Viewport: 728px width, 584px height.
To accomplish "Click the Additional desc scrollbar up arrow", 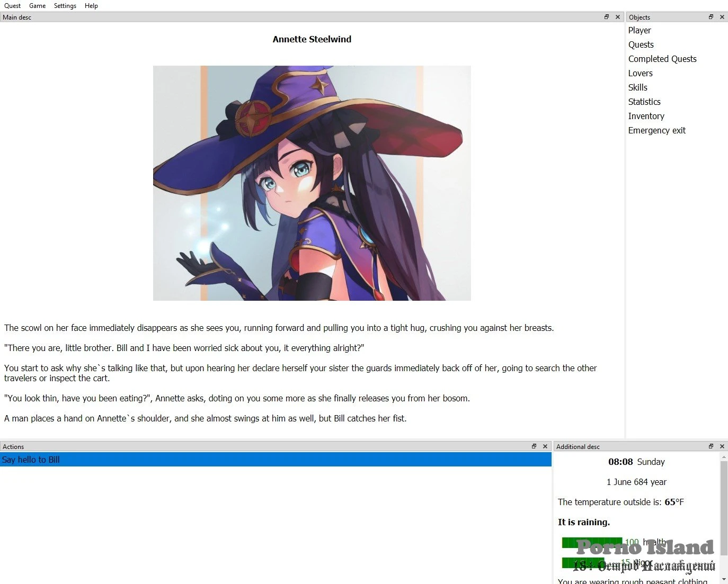I will pos(724,456).
